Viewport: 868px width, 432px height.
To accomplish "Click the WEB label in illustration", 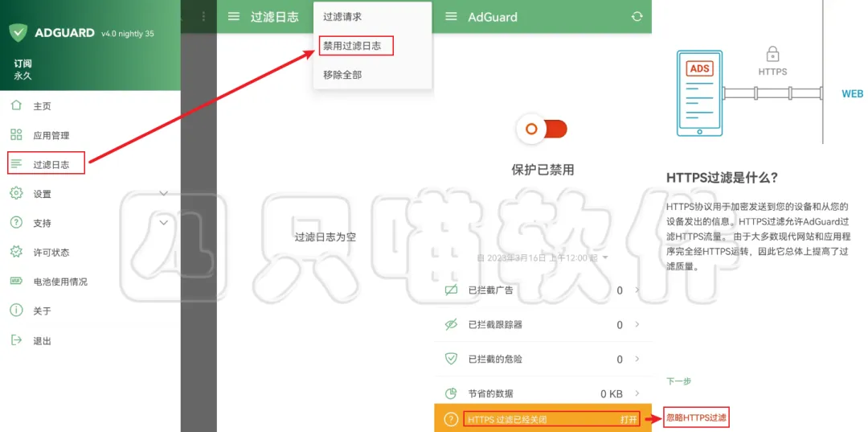I will 853,93.
